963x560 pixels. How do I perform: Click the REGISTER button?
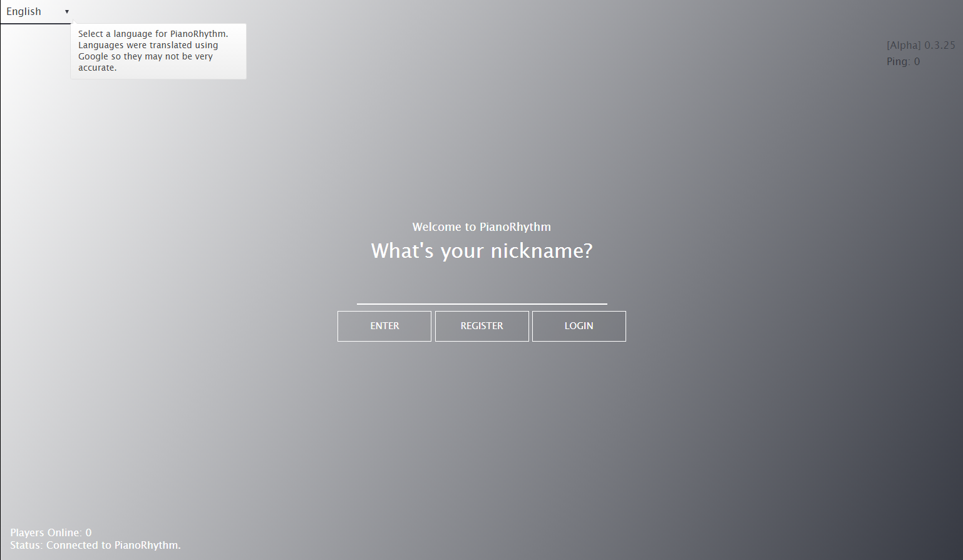(482, 326)
